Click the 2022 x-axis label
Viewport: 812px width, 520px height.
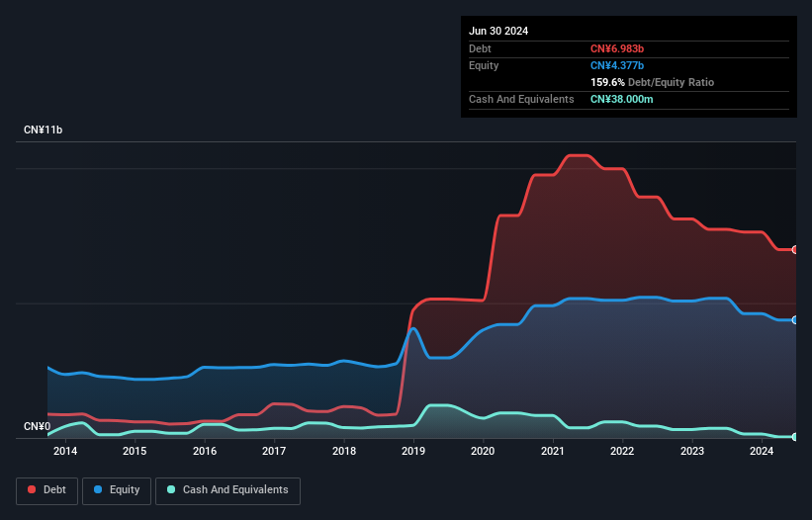[622, 451]
